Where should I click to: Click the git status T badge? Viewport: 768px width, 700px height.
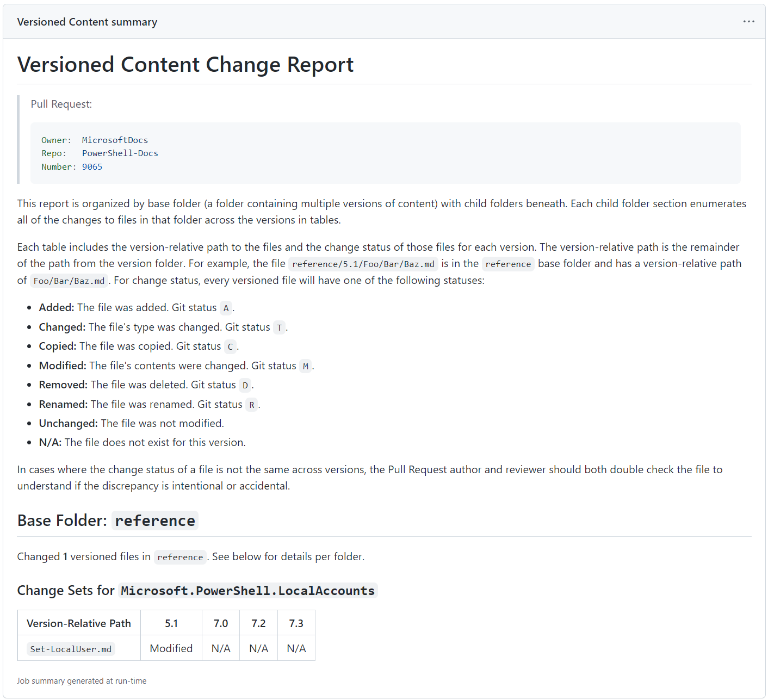[279, 327]
